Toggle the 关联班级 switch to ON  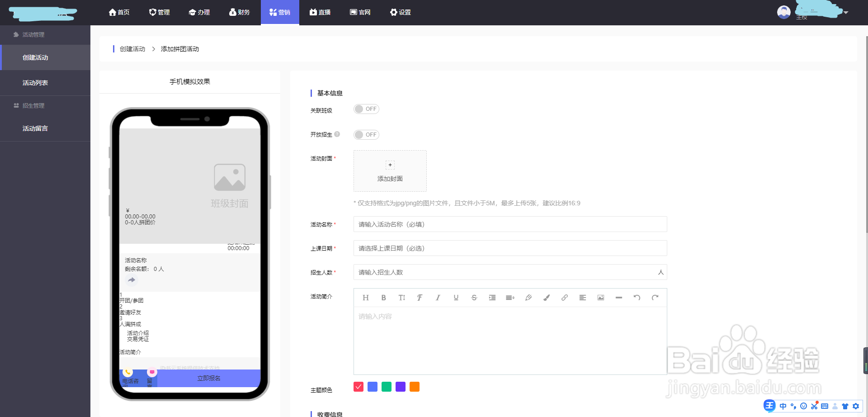[366, 109]
